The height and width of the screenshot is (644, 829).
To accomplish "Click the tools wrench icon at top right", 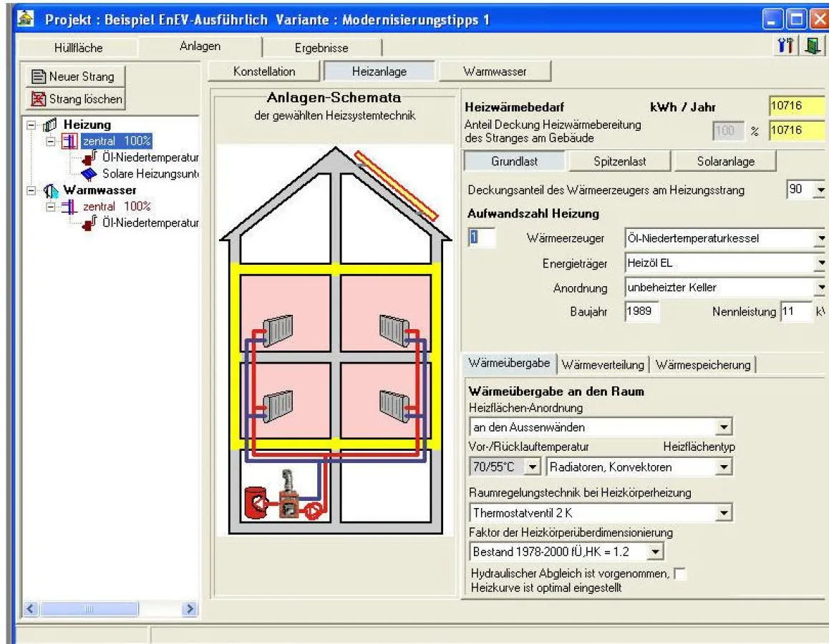I will 786,46.
